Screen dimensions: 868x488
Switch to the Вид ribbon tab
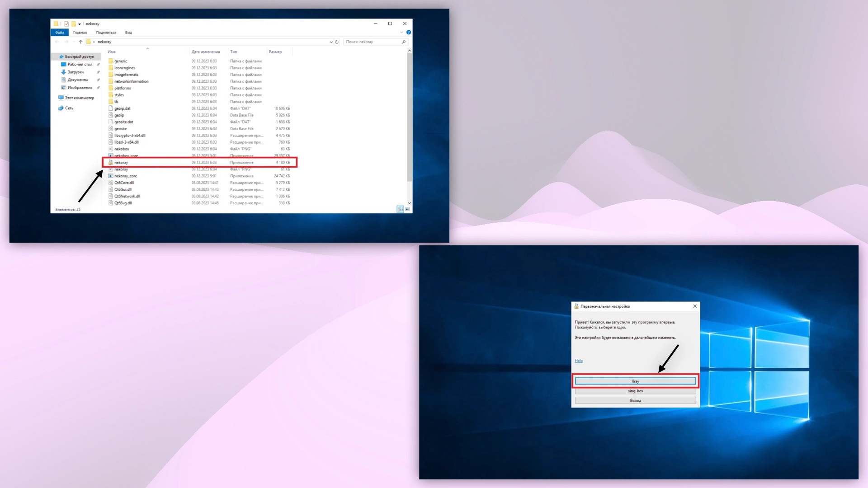pos(128,33)
